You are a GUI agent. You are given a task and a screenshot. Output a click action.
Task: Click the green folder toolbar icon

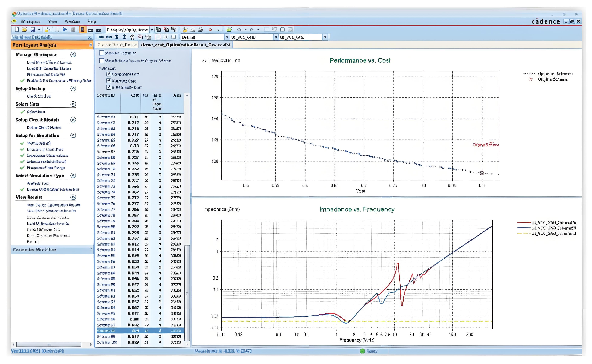229,30
